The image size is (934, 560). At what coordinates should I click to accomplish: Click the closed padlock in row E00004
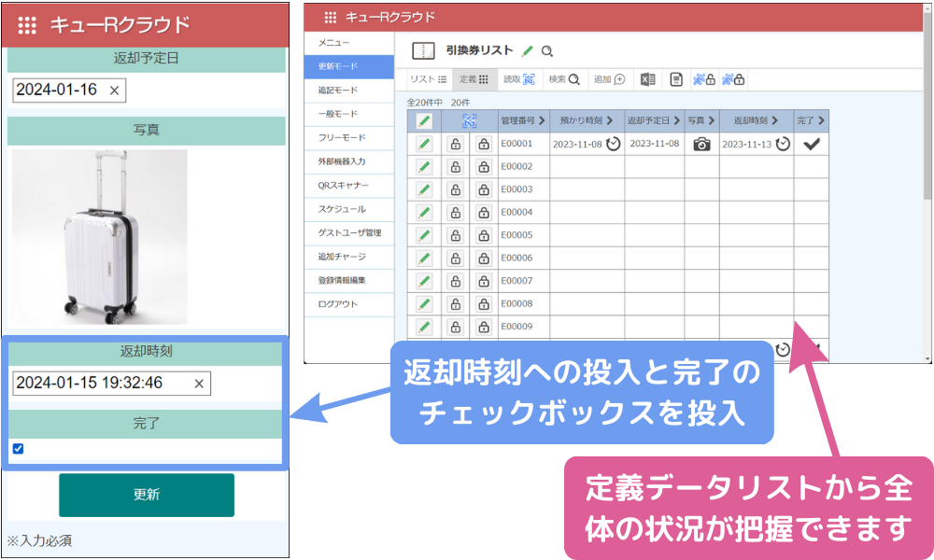point(484,213)
